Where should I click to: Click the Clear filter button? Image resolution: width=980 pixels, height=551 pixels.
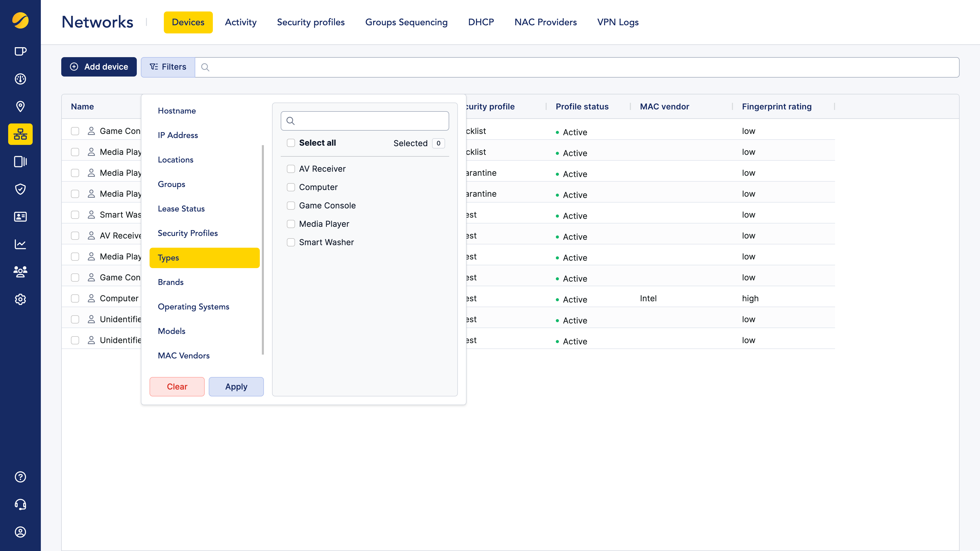point(177,387)
